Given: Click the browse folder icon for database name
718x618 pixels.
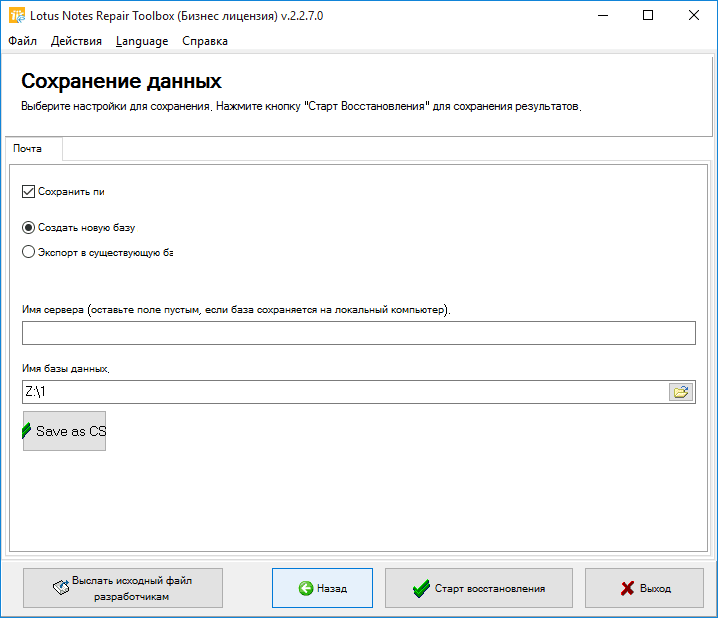Looking at the screenshot, I should click(681, 392).
